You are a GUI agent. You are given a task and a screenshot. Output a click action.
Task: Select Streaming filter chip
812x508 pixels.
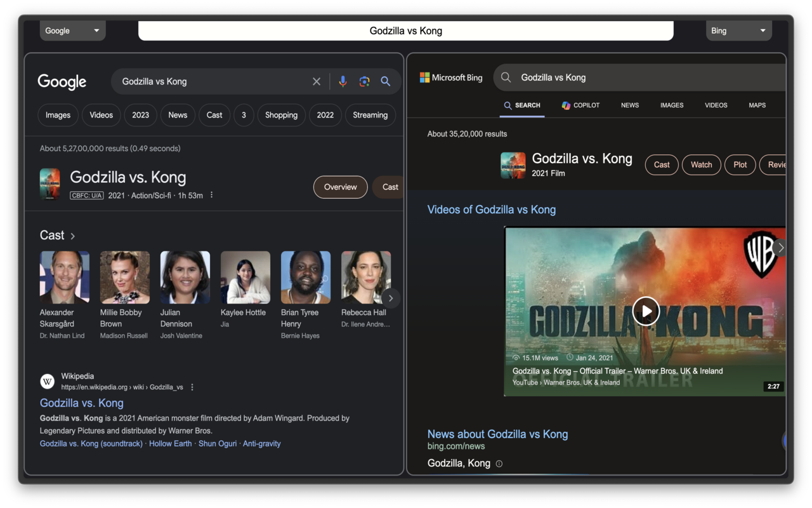370,115
